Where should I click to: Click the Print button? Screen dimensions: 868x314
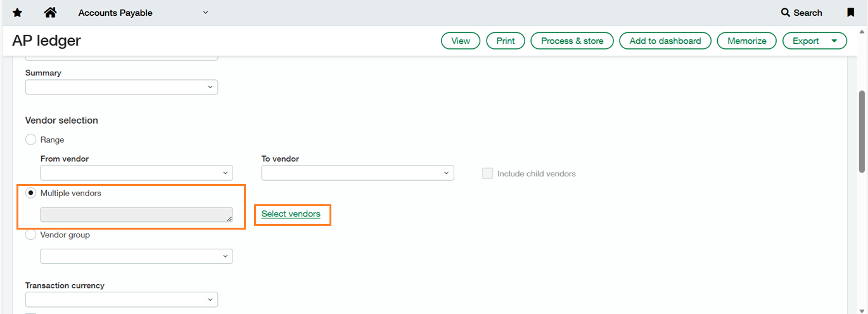506,41
